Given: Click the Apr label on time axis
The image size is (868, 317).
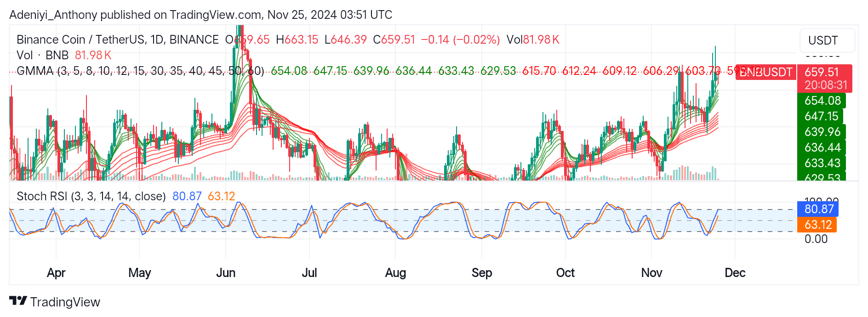Looking at the screenshot, I should tap(56, 273).
